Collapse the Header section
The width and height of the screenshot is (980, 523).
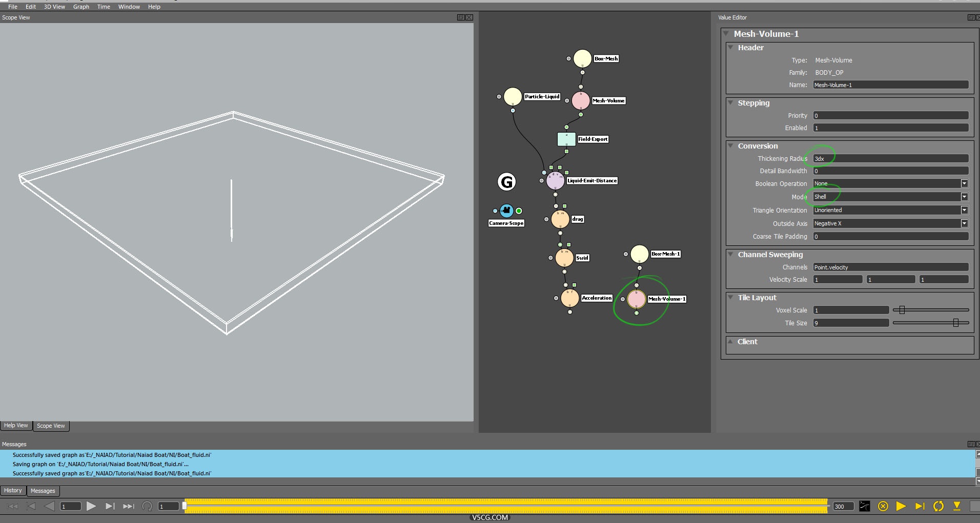click(x=730, y=47)
